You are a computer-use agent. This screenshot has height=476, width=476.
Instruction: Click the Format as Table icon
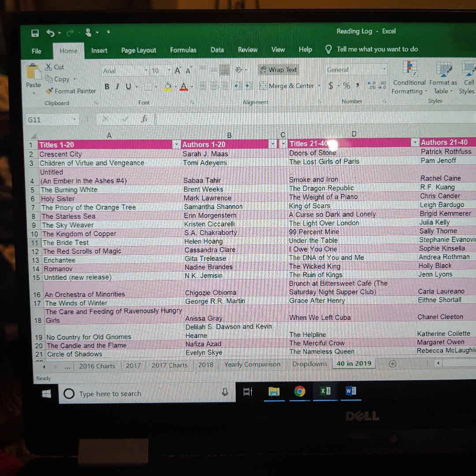443,78
